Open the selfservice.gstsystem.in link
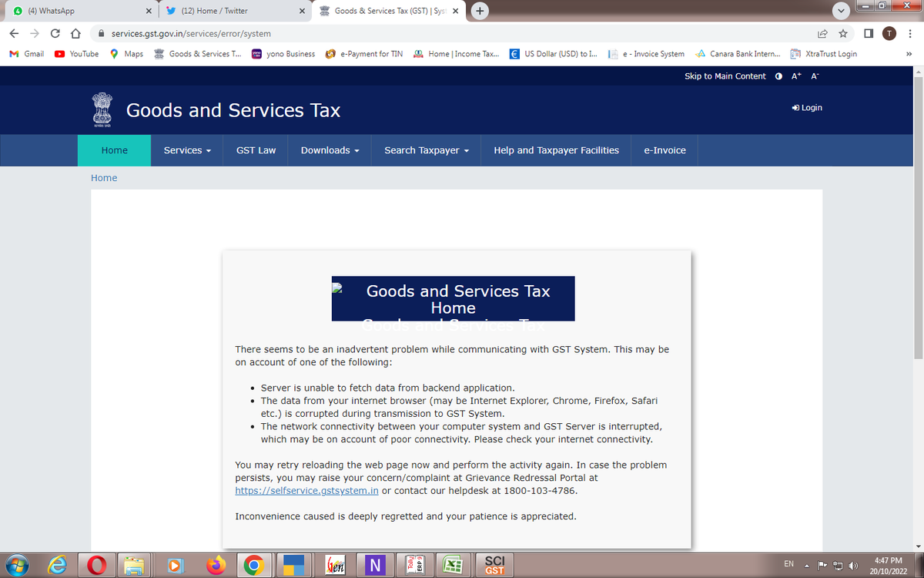Viewport: 924px width, 578px height. [306, 490]
